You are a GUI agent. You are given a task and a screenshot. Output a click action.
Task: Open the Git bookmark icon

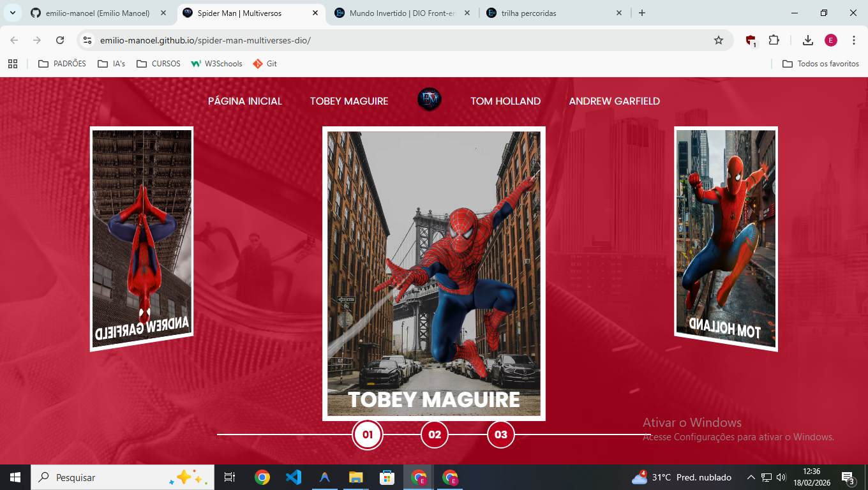pos(264,63)
